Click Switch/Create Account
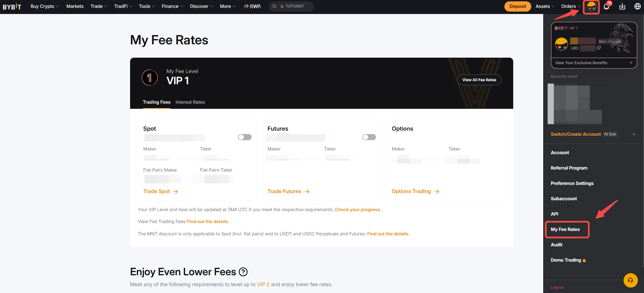The image size is (644, 293). tap(576, 134)
